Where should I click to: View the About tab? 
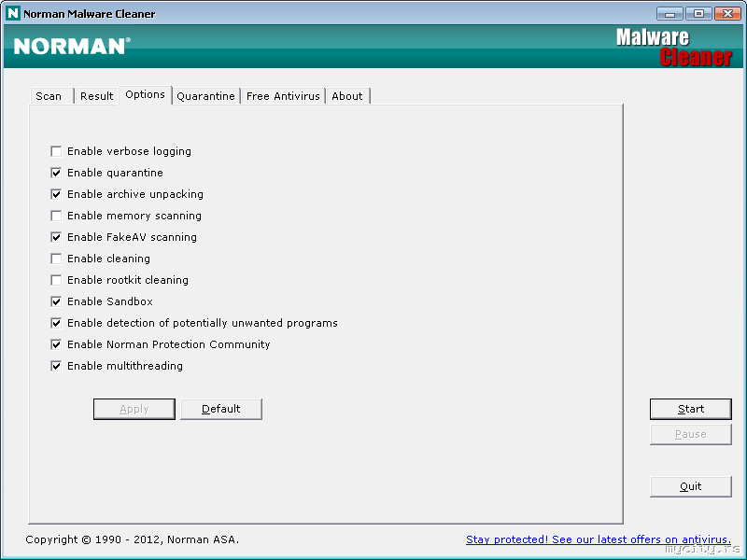click(x=347, y=96)
